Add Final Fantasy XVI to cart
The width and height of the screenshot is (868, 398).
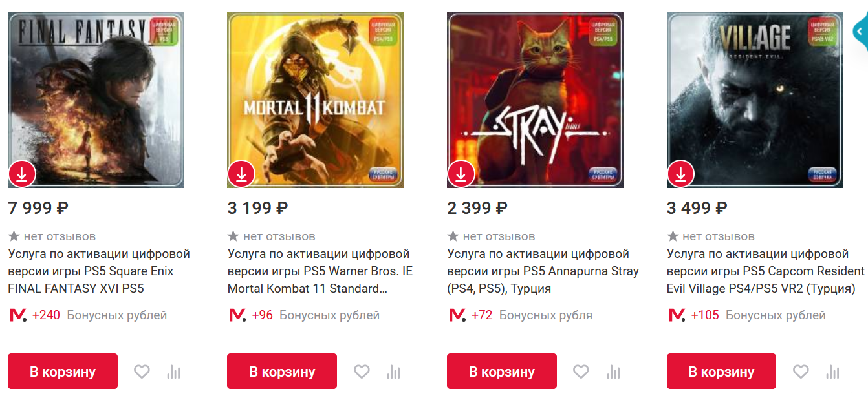(63, 372)
